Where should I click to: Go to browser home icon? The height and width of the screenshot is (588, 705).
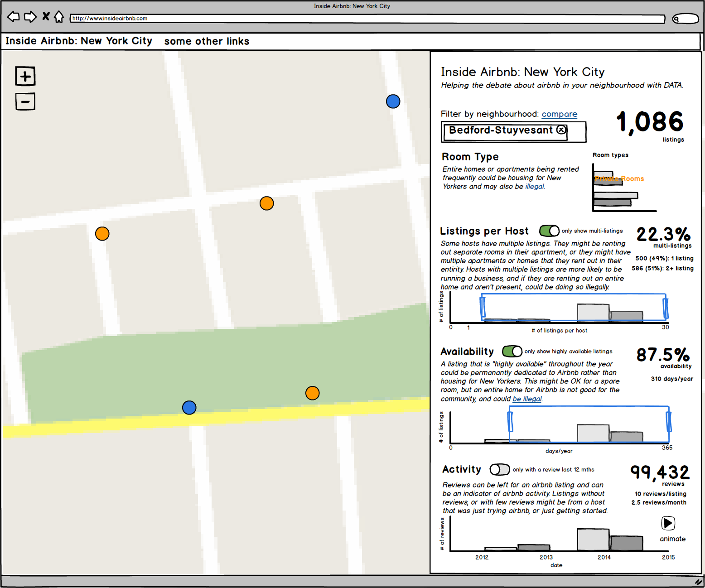(59, 17)
